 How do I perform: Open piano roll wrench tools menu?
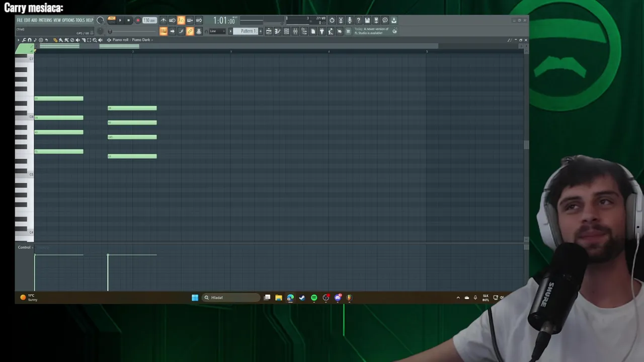[x=24, y=40]
